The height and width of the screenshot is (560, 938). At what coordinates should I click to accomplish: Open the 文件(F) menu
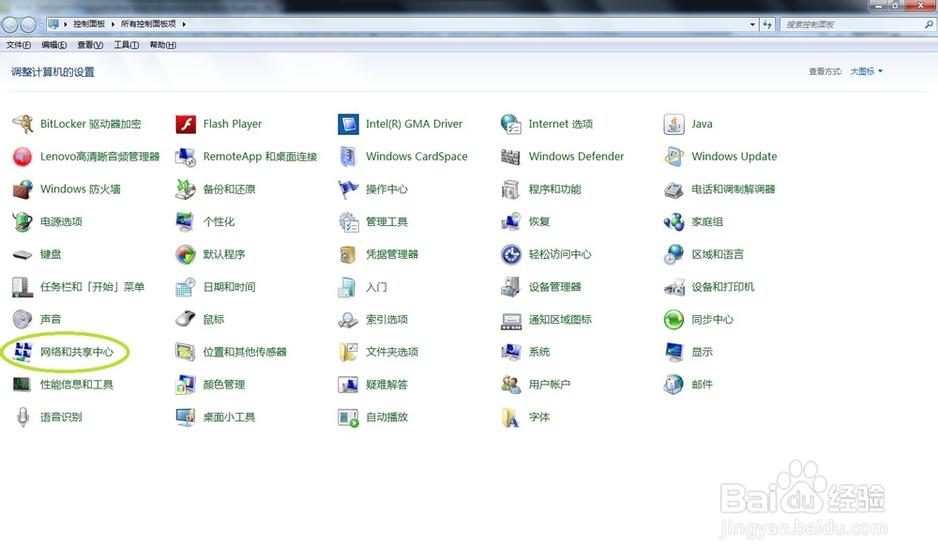(x=19, y=45)
